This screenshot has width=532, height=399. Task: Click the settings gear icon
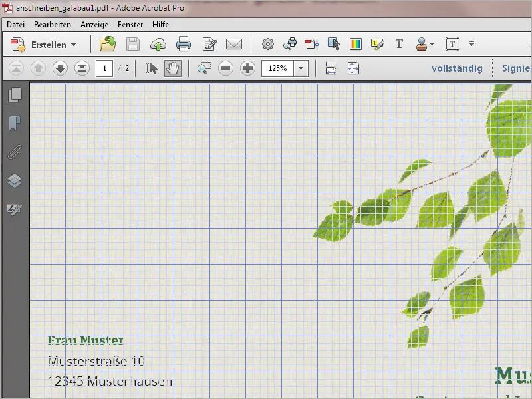click(268, 44)
